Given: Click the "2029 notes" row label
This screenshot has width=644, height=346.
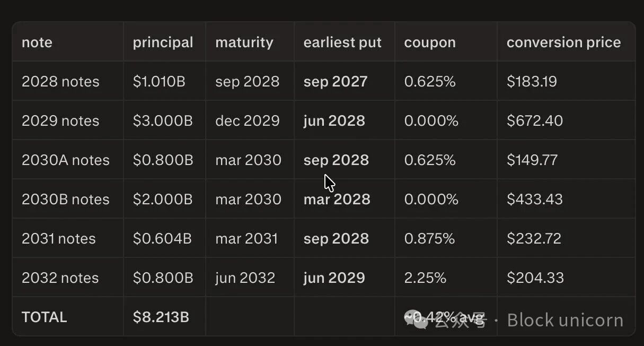Looking at the screenshot, I should 60,121.
